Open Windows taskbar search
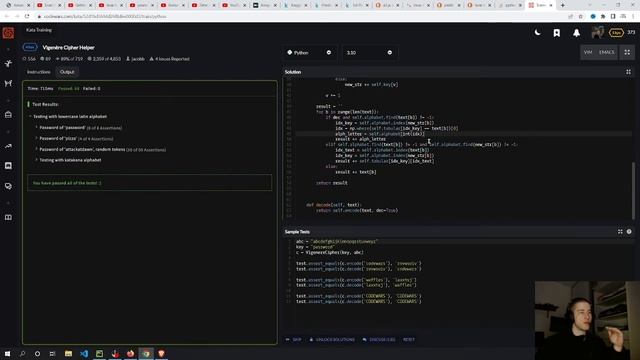The image size is (640, 360). pyautogui.click(x=22, y=353)
